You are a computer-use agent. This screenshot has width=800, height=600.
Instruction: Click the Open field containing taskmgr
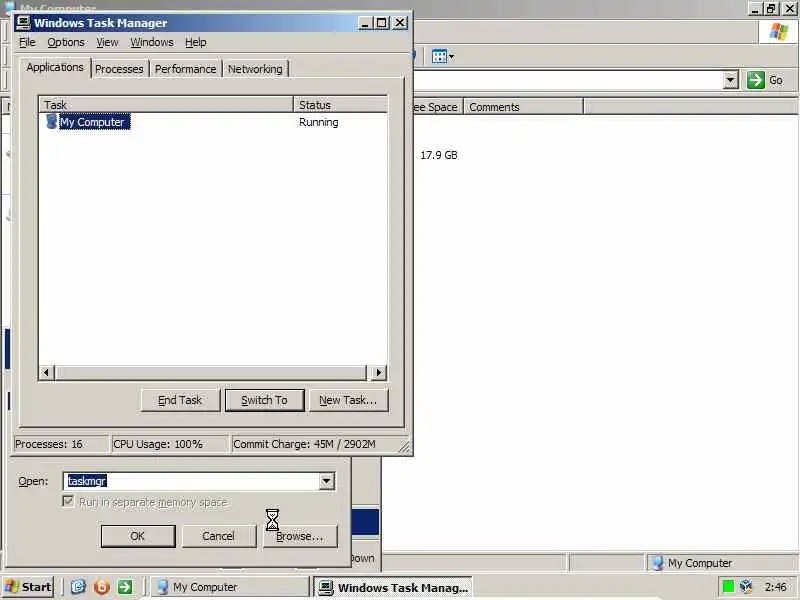pyautogui.click(x=192, y=481)
